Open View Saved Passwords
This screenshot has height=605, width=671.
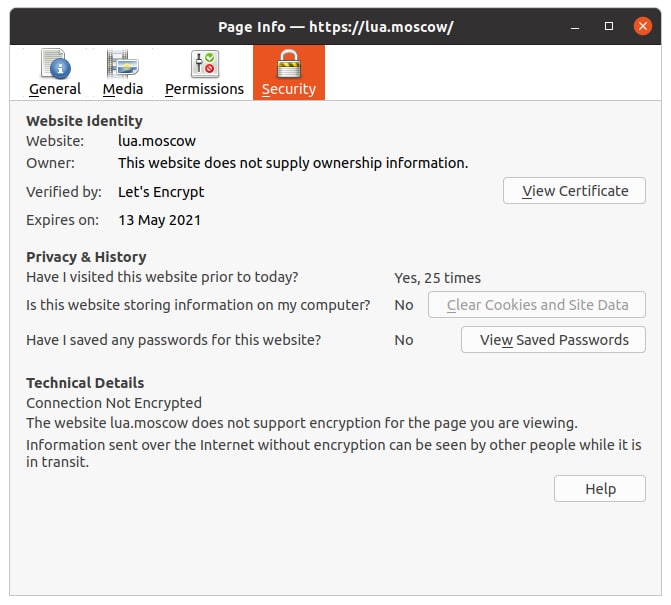(553, 340)
